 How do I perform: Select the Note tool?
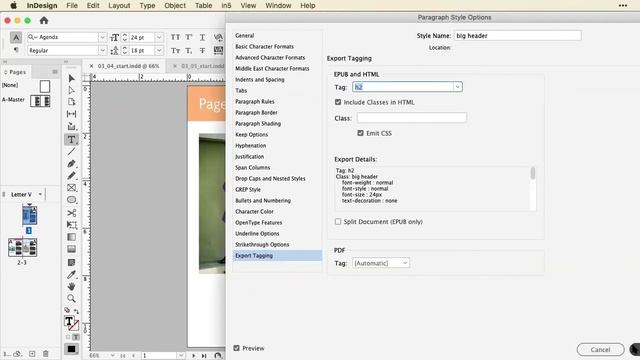click(x=71, y=262)
